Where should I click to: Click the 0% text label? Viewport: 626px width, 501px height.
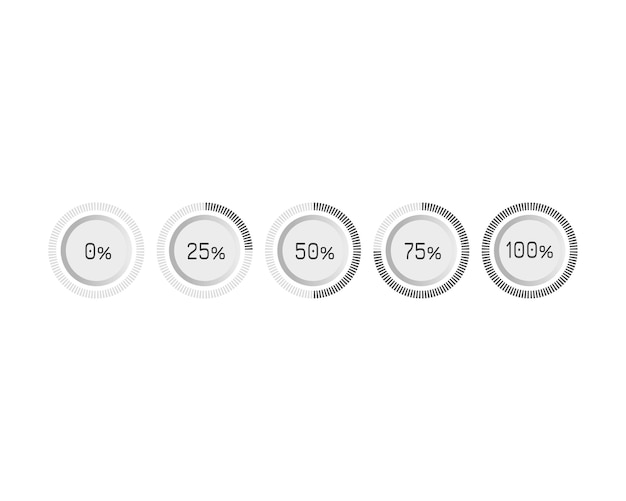point(98,252)
